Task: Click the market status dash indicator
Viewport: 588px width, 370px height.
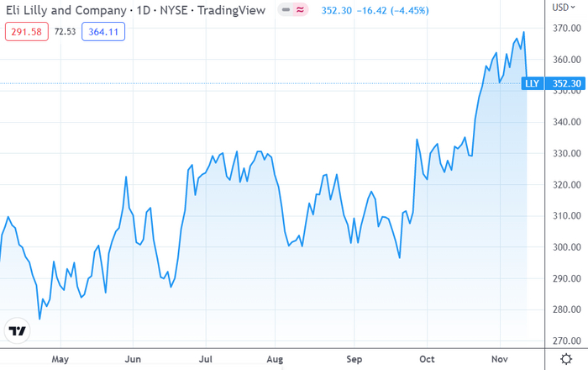Action: [x=286, y=10]
